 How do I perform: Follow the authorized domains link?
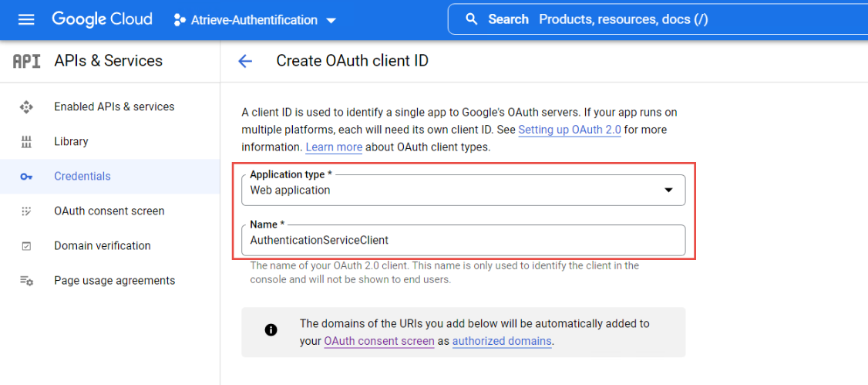tap(501, 341)
